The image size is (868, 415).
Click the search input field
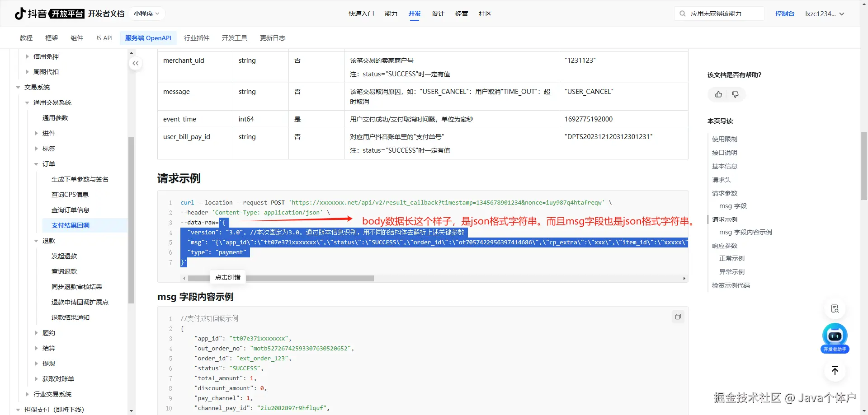[x=719, y=14]
